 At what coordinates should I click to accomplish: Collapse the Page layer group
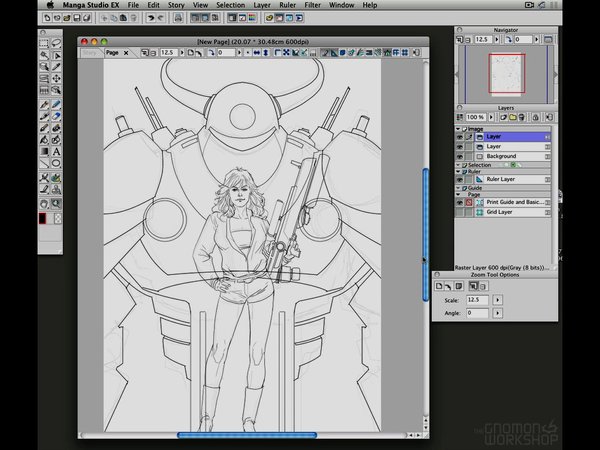click(458, 194)
